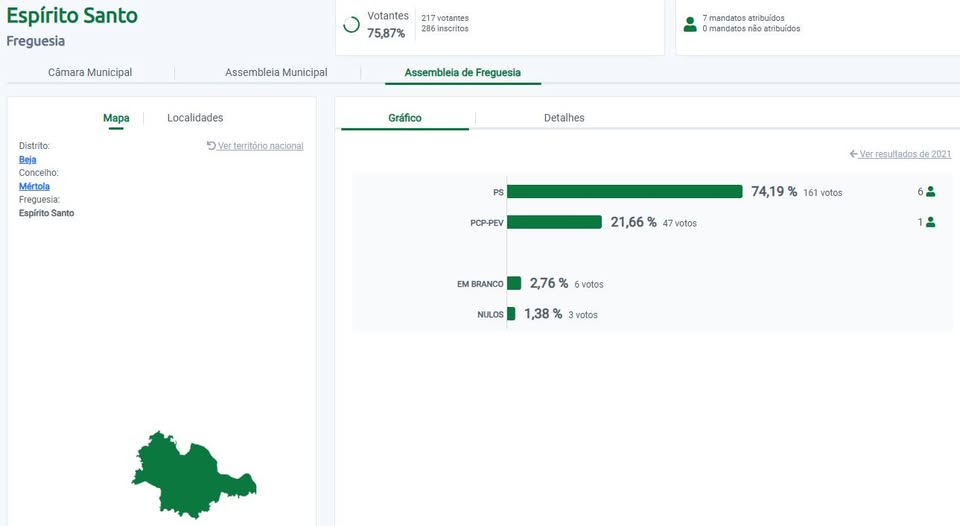The width and height of the screenshot is (960, 526).
Task: Click the left arrow beside Ver resultados de 2021
Action: 853,154
